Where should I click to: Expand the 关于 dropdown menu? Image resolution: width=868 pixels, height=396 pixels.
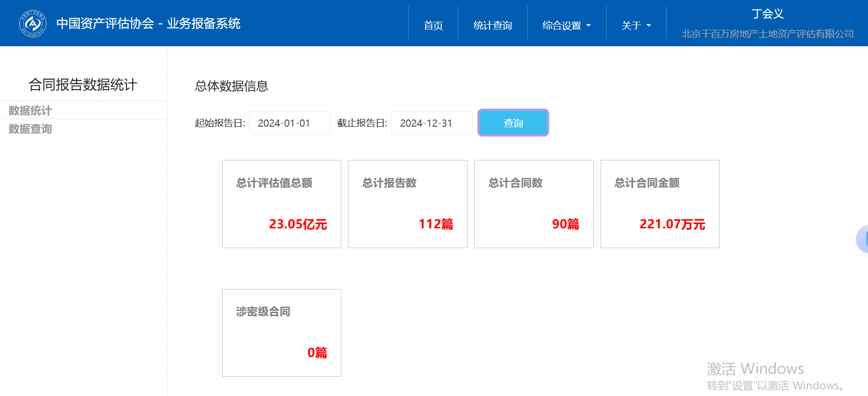coord(636,26)
